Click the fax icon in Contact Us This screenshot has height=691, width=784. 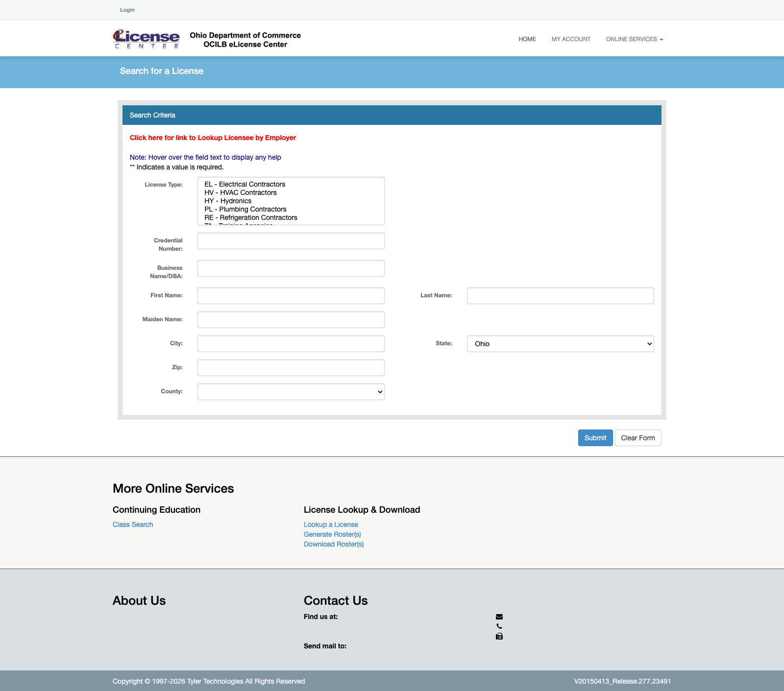click(499, 637)
